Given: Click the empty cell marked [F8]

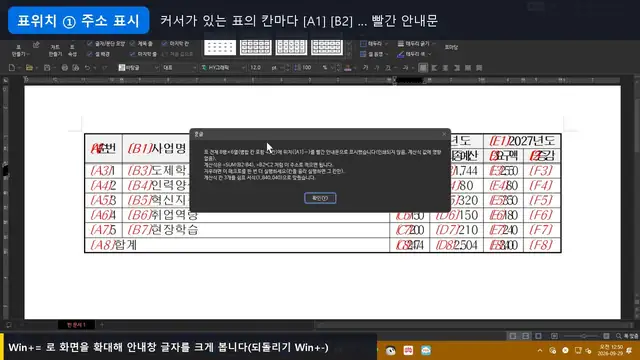Looking at the screenshot, I should coord(542,245).
